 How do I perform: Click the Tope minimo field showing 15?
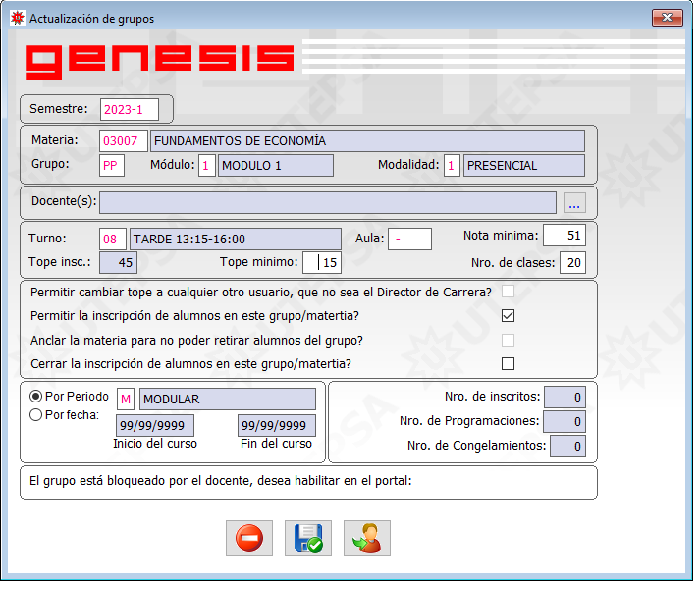click(322, 262)
